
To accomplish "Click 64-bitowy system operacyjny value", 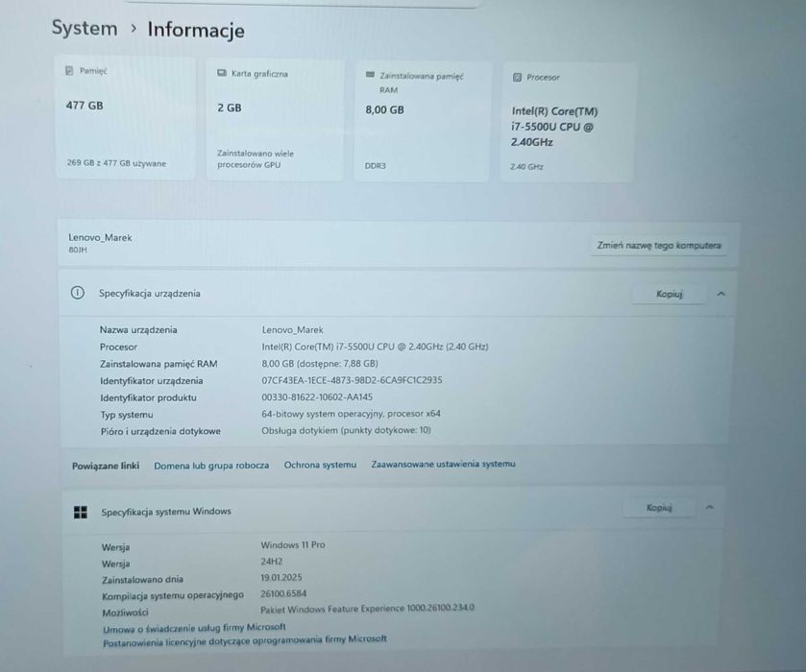I will (351, 414).
